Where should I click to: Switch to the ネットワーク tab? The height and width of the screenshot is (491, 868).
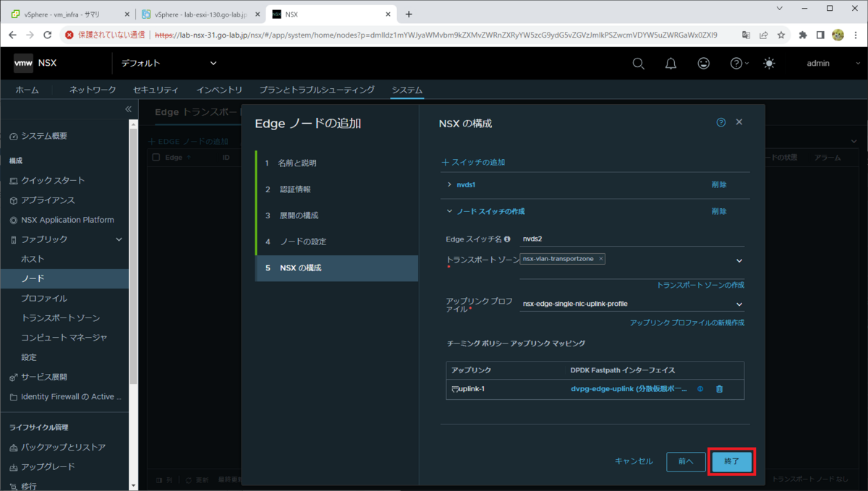93,90
